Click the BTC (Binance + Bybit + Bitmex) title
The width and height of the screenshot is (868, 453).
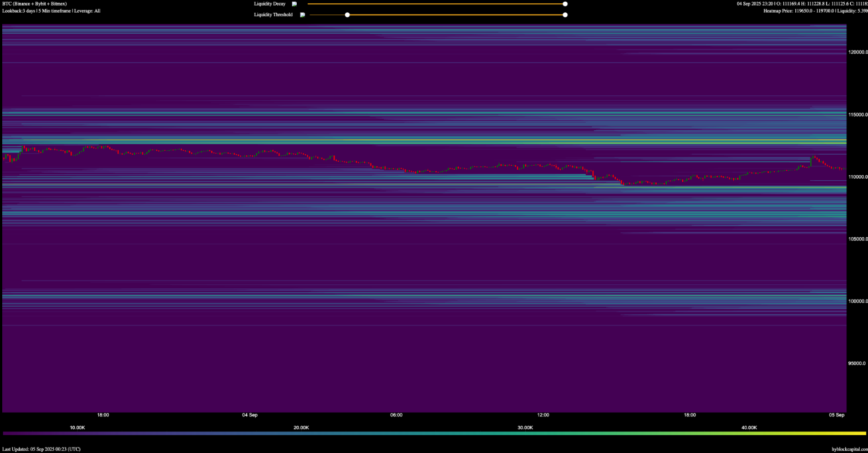click(34, 4)
